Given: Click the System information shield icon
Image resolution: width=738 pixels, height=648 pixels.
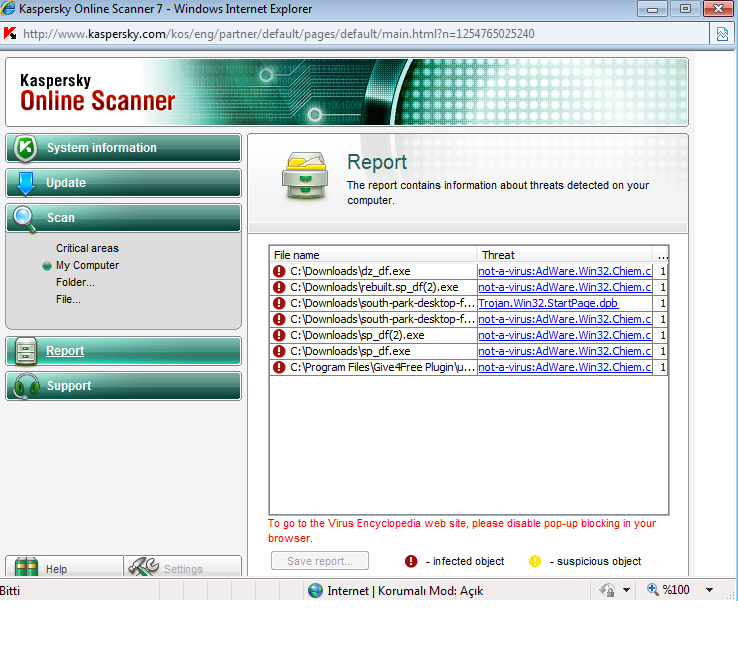Looking at the screenshot, I should (x=24, y=148).
